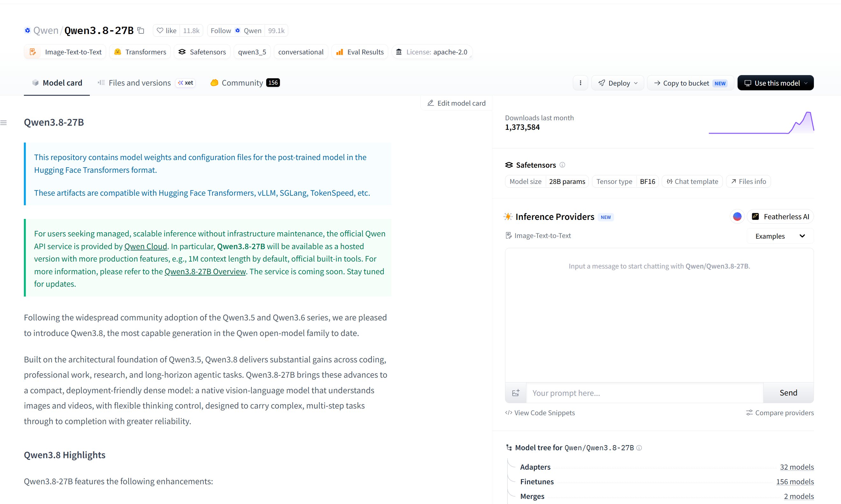Select the Featherless AI provider
Viewport: 841px width, 504px height.
[780, 217]
